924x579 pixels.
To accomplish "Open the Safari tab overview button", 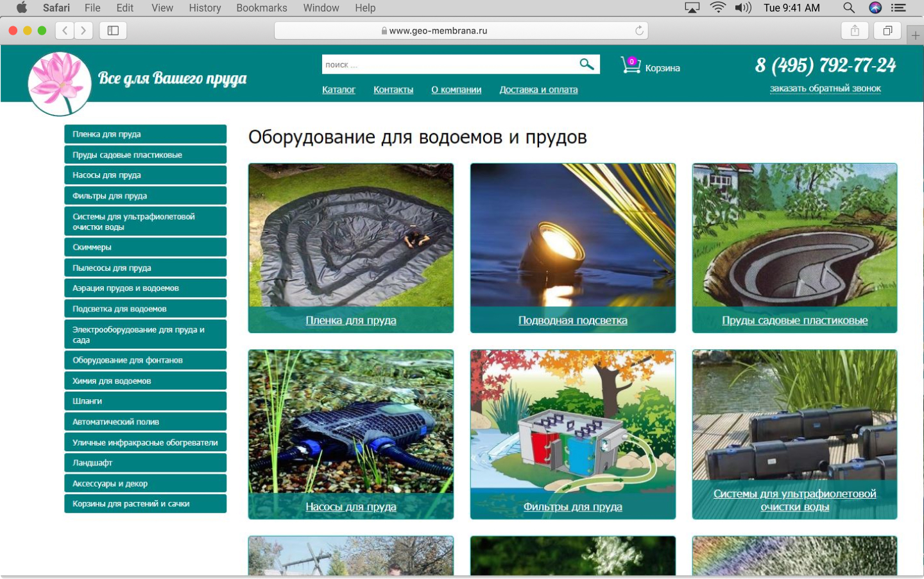I will point(887,31).
